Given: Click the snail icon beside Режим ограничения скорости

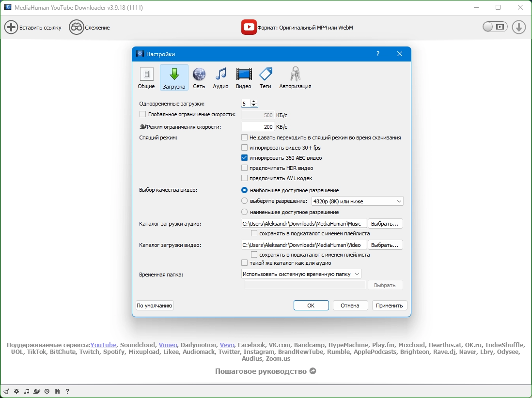Looking at the screenshot, I should (x=143, y=126).
